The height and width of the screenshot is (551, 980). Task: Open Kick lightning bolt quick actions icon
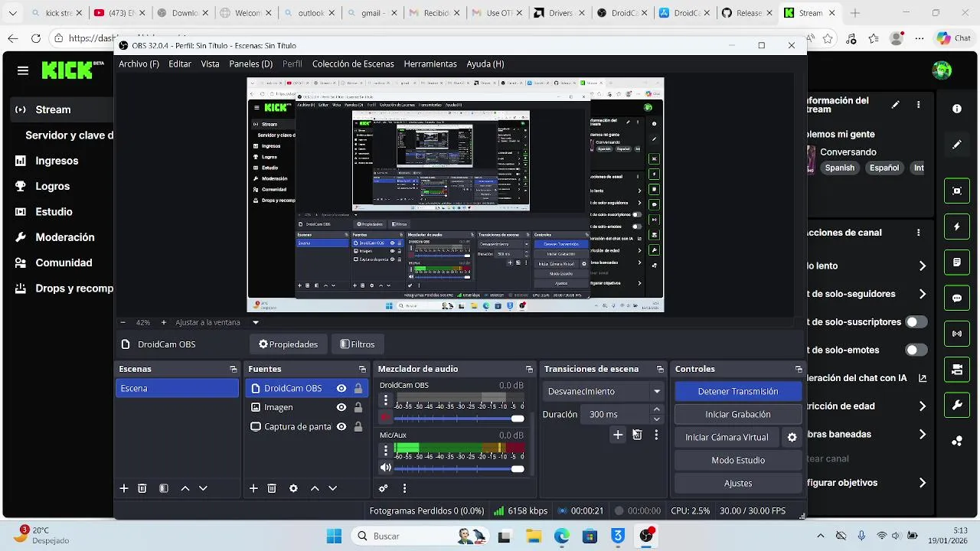[x=957, y=227]
